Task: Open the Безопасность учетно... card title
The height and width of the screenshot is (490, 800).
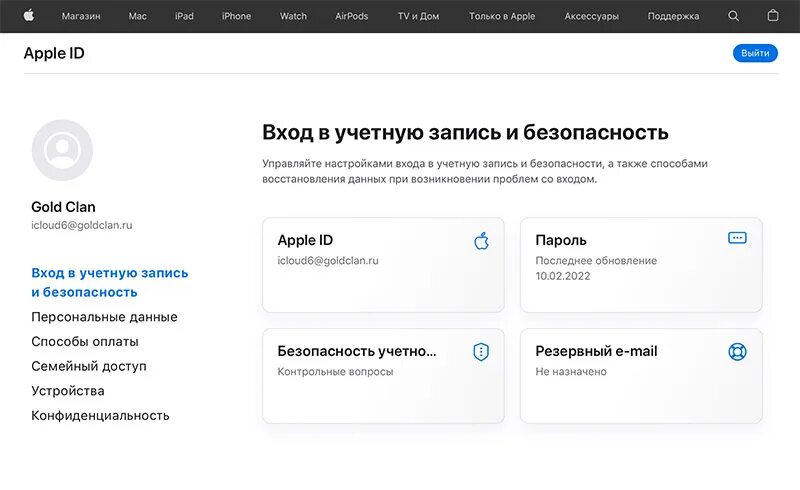Action: (357, 351)
